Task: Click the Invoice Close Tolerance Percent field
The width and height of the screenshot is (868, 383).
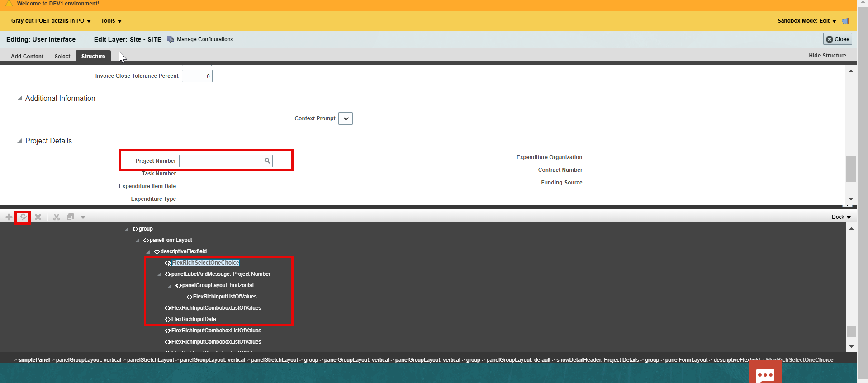Action: [197, 76]
